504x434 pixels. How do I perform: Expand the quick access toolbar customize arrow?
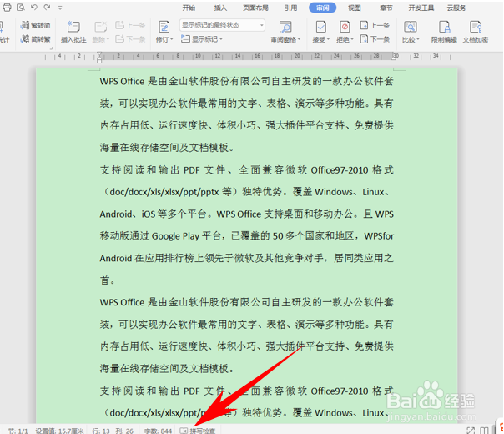pyautogui.click(x=60, y=8)
